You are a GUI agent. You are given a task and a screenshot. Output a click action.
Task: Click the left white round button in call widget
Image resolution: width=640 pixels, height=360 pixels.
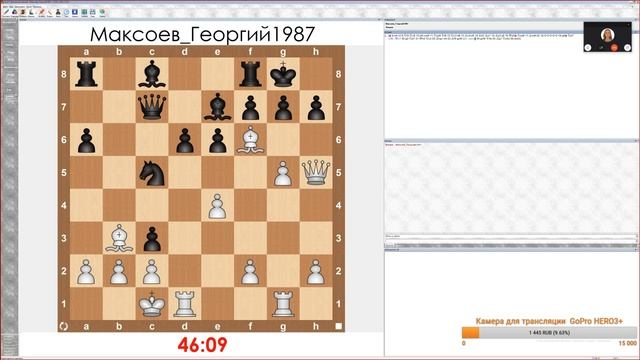(x=588, y=48)
